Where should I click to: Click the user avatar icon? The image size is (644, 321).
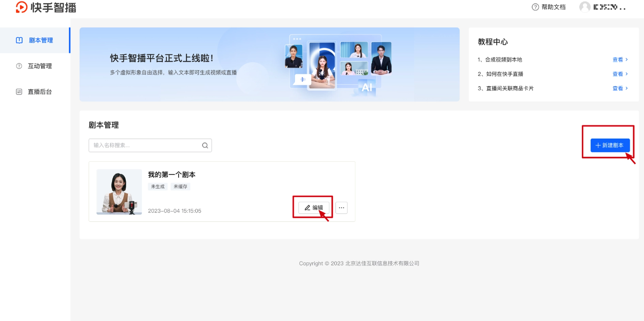coord(585,7)
